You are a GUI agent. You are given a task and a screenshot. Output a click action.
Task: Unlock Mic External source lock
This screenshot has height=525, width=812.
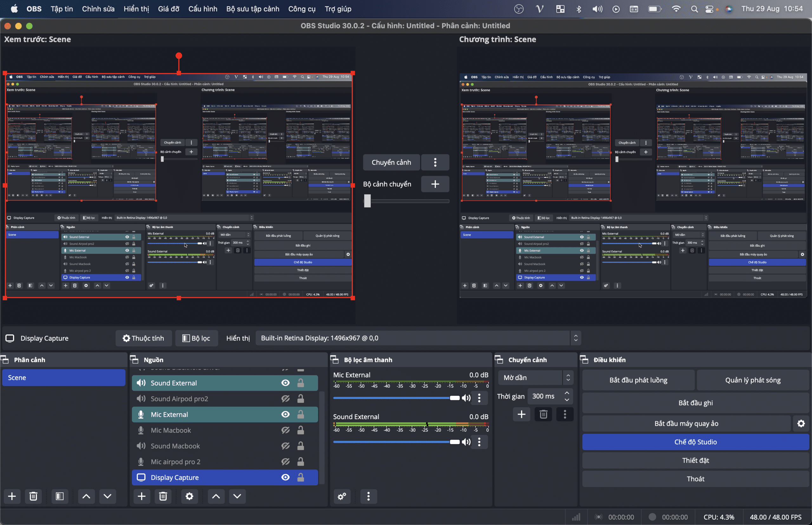tap(300, 414)
